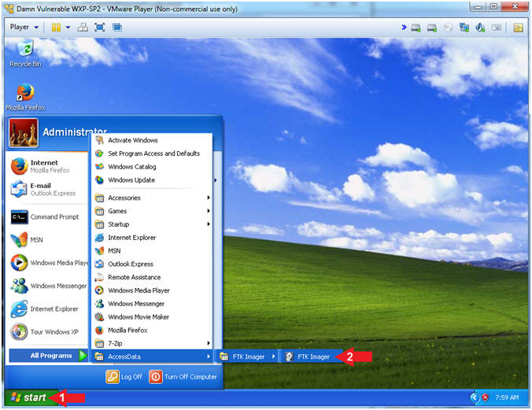The image size is (532, 410).
Task: Click the hard disk device icon
Action: [416, 28]
